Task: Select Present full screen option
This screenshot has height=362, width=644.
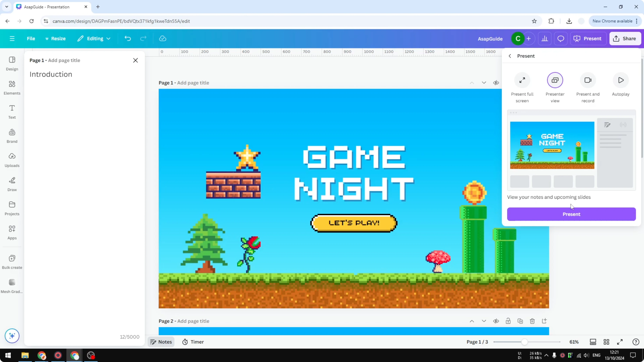Action: pyautogui.click(x=522, y=88)
